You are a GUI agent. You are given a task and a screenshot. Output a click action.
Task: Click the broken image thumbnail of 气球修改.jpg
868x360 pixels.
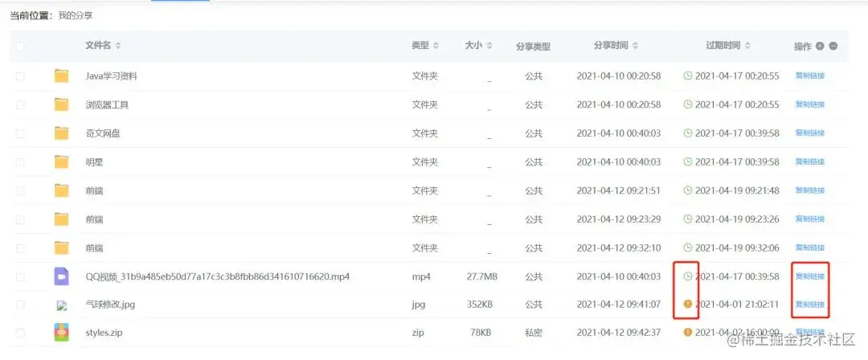[61, 305]
